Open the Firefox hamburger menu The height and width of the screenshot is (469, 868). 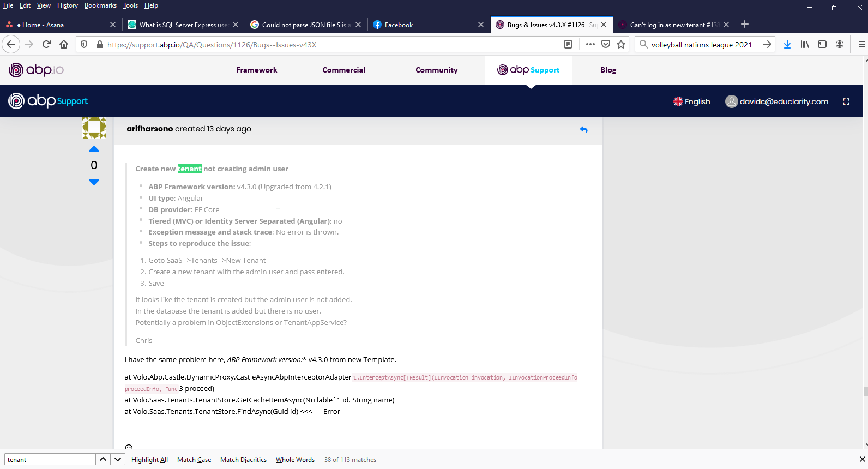click(x=861, y=44)
